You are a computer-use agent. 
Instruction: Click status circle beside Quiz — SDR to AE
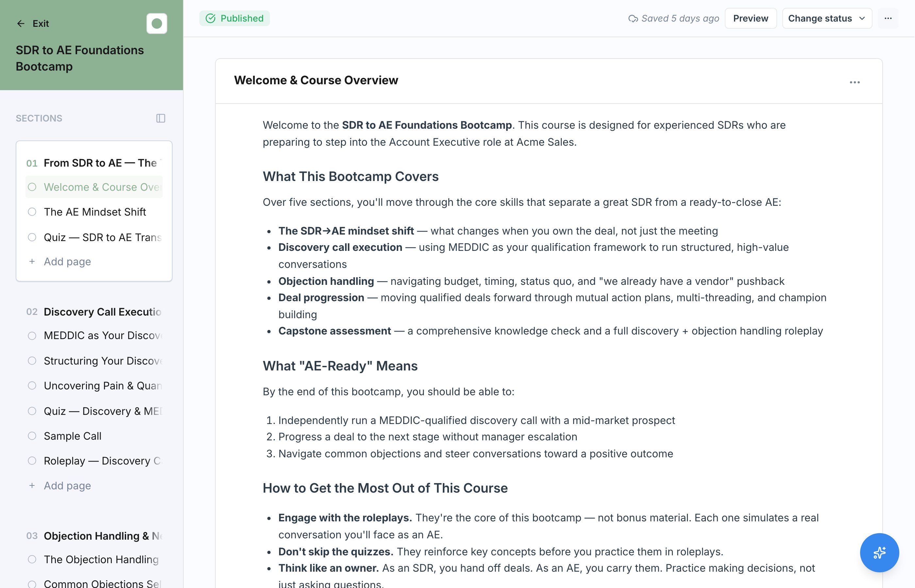[32, 237]
